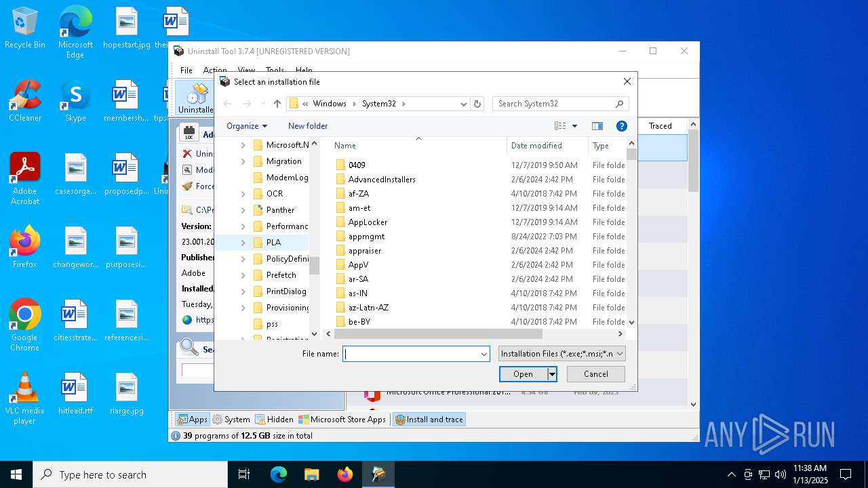
Task: Open the volume tray icon
Action: coord(781,474)
